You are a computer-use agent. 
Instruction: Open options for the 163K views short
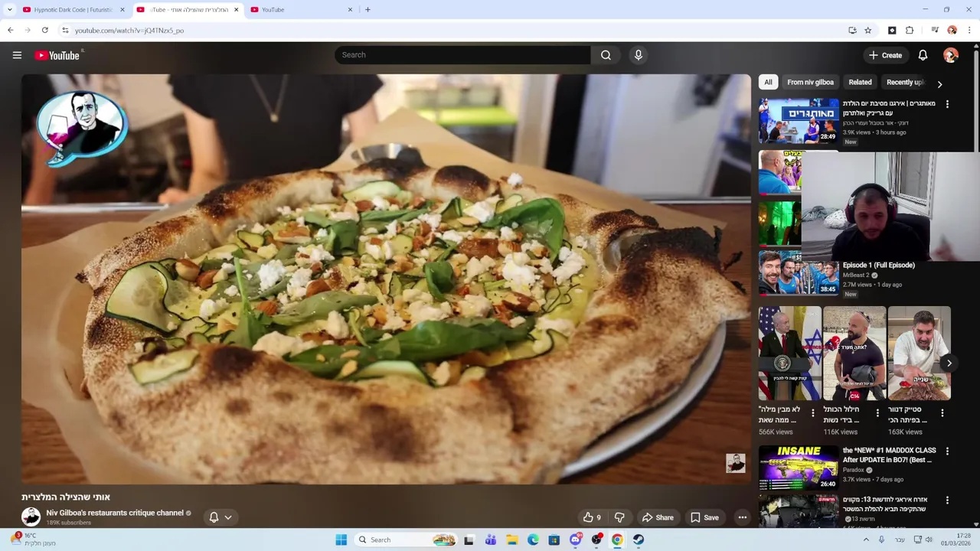(942, 413)
